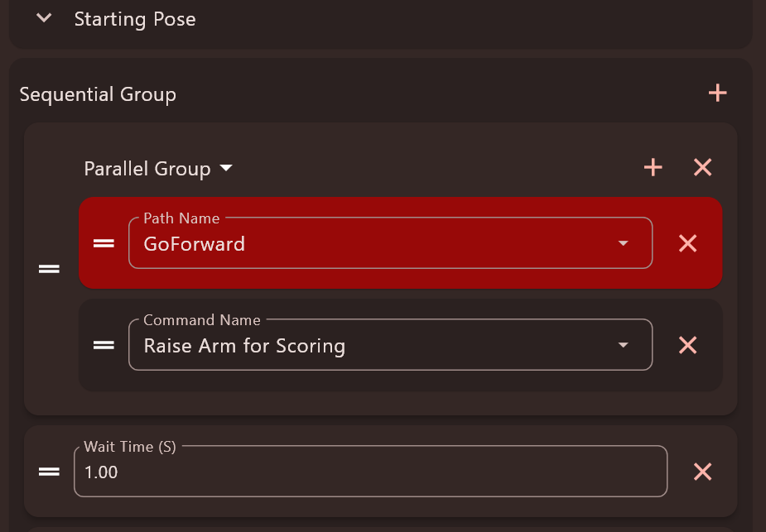Click the arrow in the Command Name box

point(623,345)
